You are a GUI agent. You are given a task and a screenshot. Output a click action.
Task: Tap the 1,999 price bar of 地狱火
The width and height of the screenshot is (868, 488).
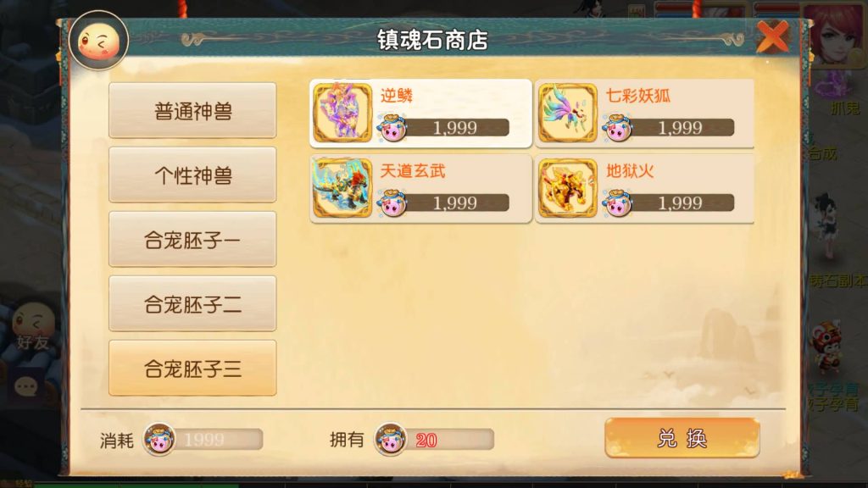(x=681, y=202)
